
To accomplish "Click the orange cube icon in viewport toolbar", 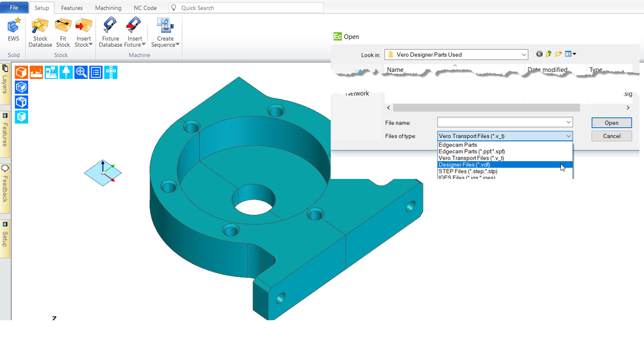I will [21, 72].
